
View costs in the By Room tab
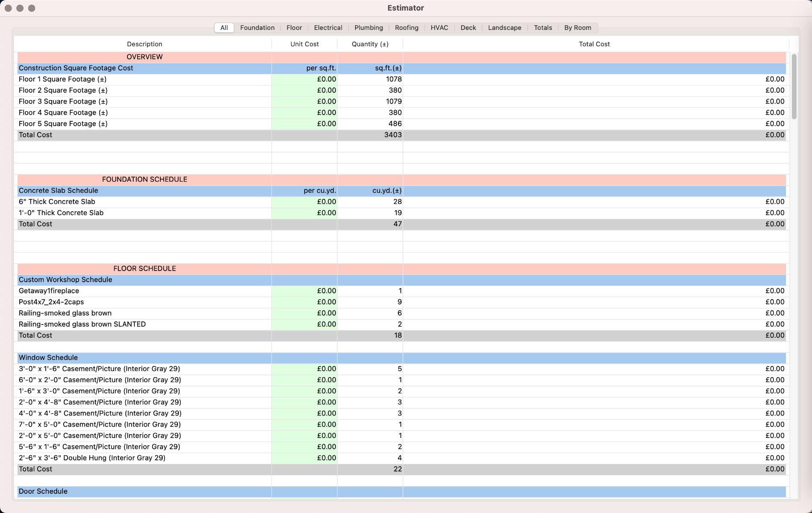[578, 27]
